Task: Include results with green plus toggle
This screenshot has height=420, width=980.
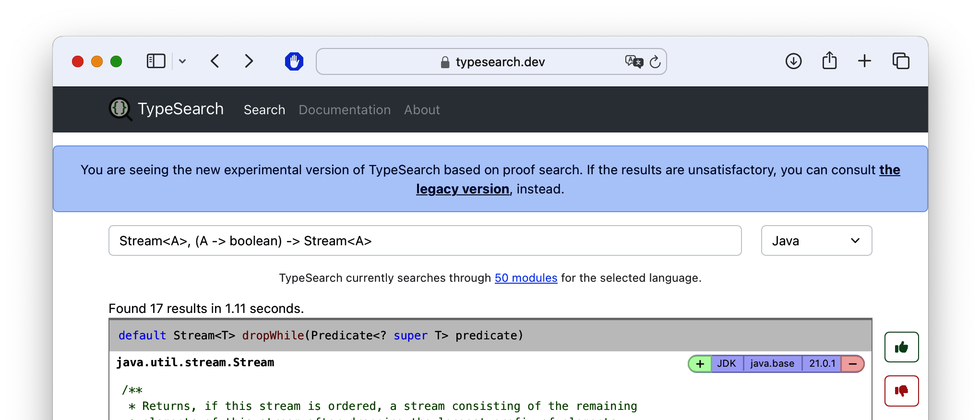Action: coord(700,364)
